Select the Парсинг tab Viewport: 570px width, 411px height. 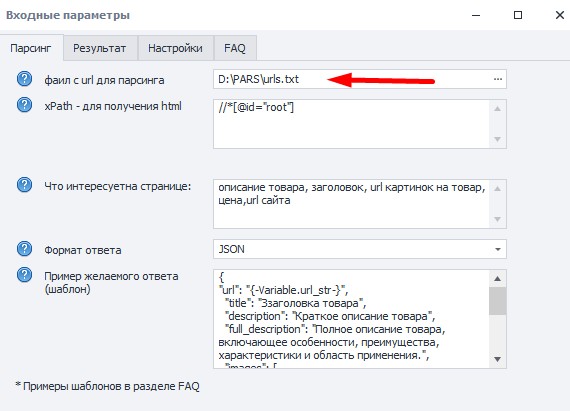coord(31,48)
